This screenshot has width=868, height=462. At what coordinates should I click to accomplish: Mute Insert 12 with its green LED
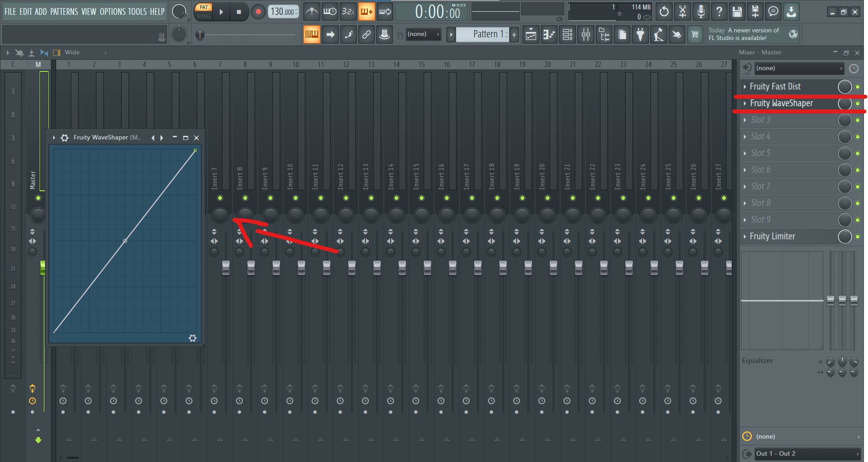click(346, 198)
